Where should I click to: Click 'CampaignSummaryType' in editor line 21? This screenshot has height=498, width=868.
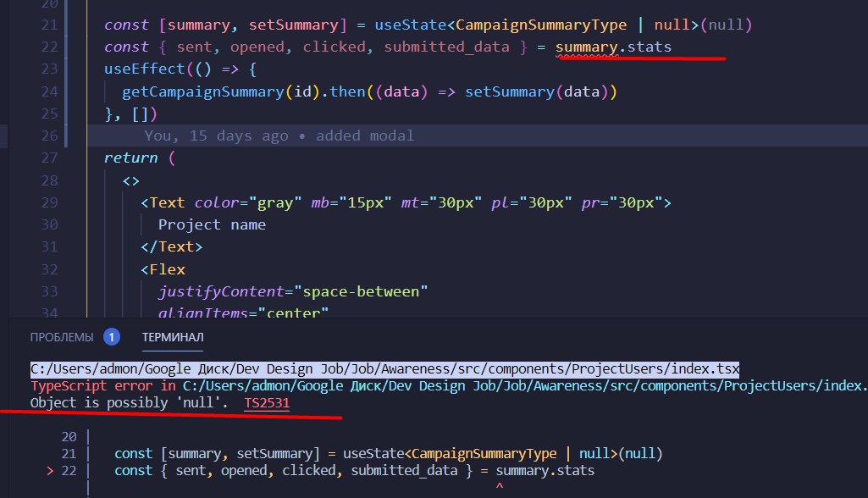[x=541, y=25]
